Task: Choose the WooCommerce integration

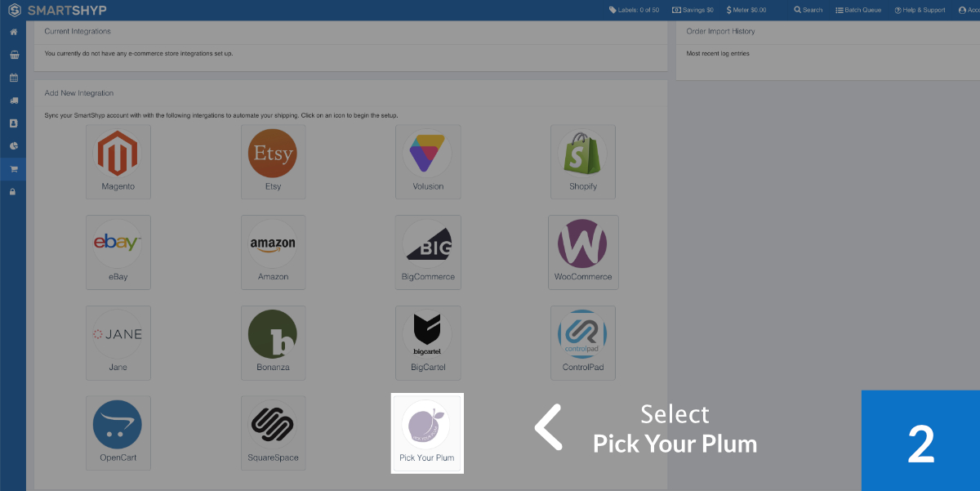Action: (583, 252)
